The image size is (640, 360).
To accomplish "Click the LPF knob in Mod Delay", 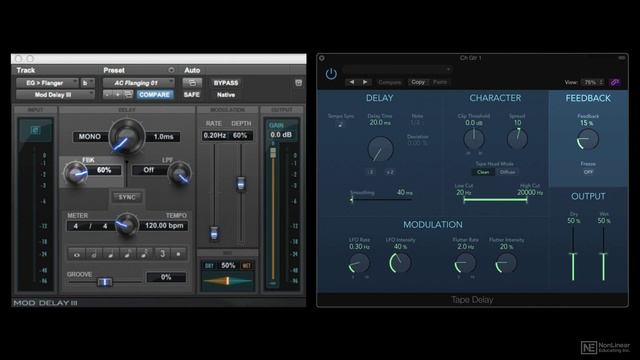I will (x=180, y=173).
